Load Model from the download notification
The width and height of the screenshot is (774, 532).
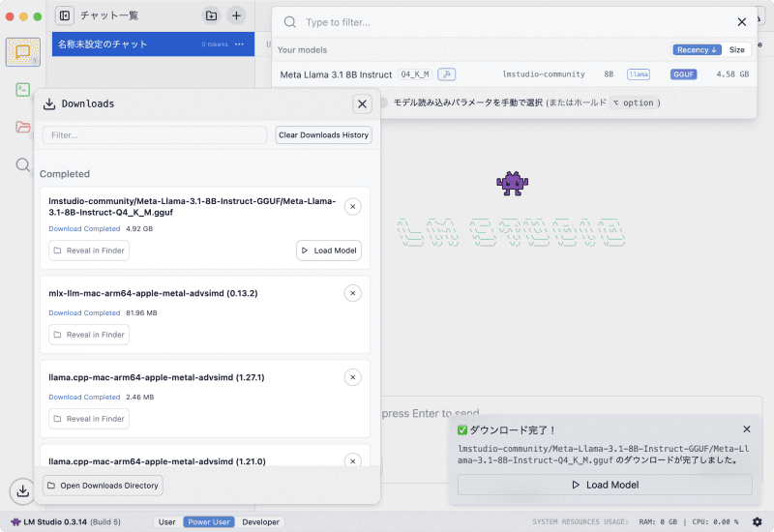(605, 486)
